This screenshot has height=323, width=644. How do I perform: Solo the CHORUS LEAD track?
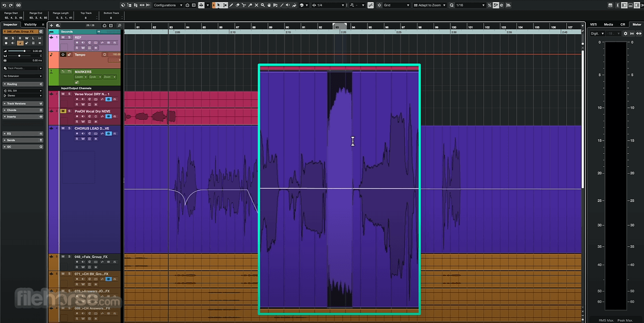(69, 129)
